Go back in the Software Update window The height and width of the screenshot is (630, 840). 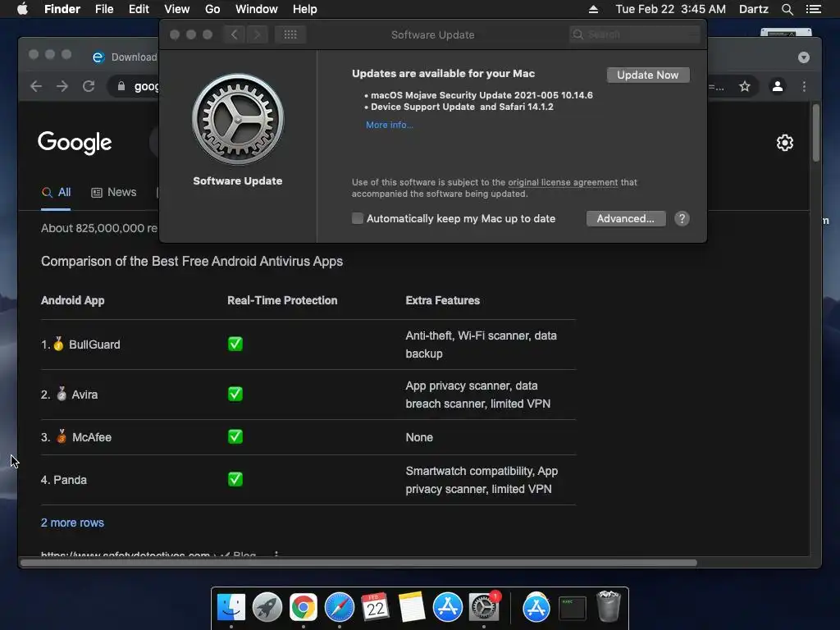[x=234, y=34]
